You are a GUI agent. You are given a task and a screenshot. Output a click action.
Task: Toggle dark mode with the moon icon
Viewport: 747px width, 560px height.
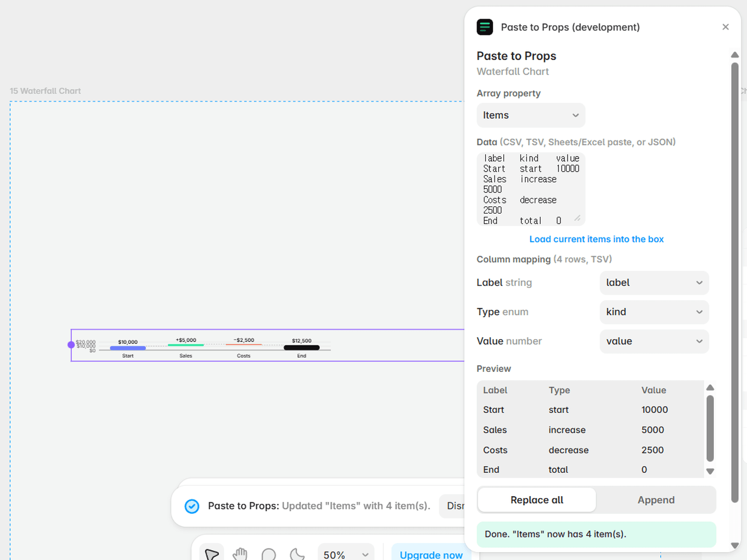pos(297,554)
